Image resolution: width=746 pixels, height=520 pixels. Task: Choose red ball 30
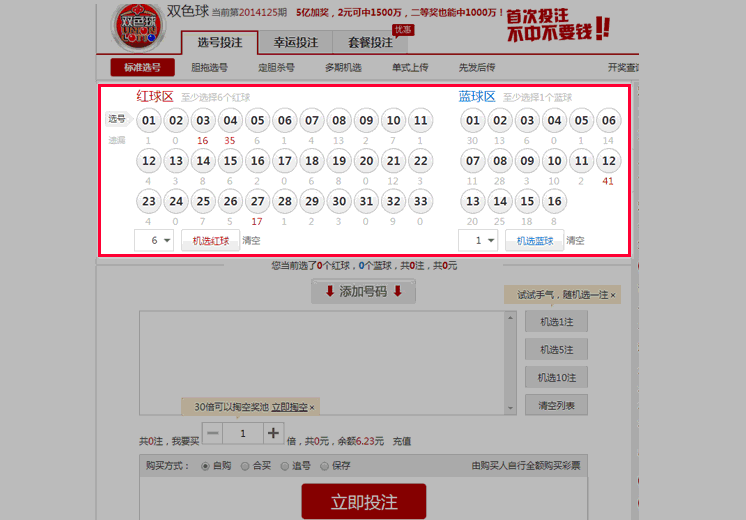(x=339, y=201)
